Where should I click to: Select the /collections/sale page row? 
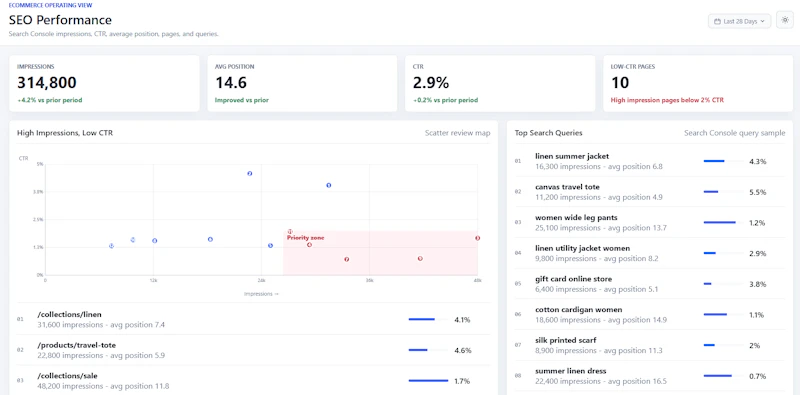point(254,381)
